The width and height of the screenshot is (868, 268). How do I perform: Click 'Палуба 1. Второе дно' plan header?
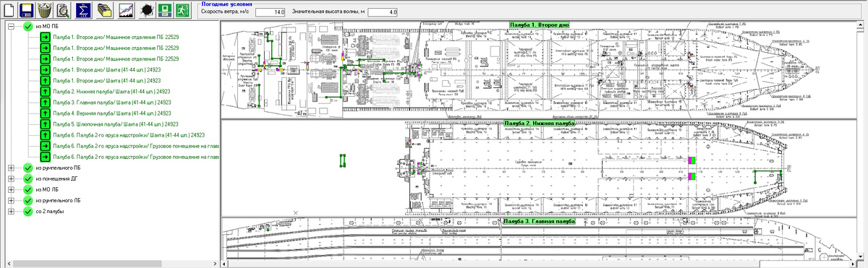point(540,25)
